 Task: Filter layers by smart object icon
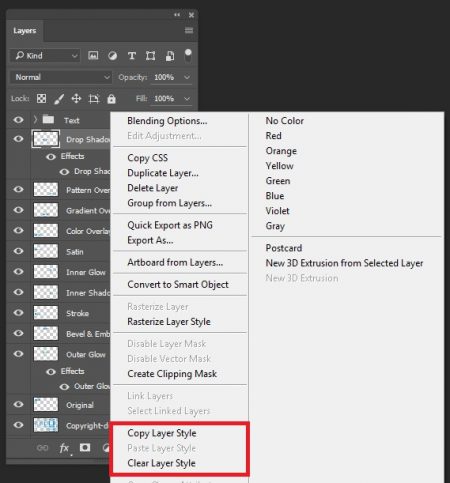point(170,56)
